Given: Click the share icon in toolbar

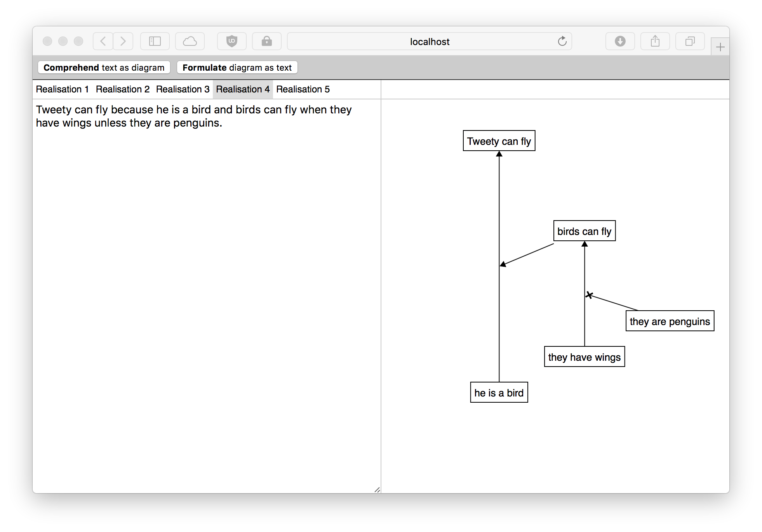Looking at the screenshot, I should point(654,40).
